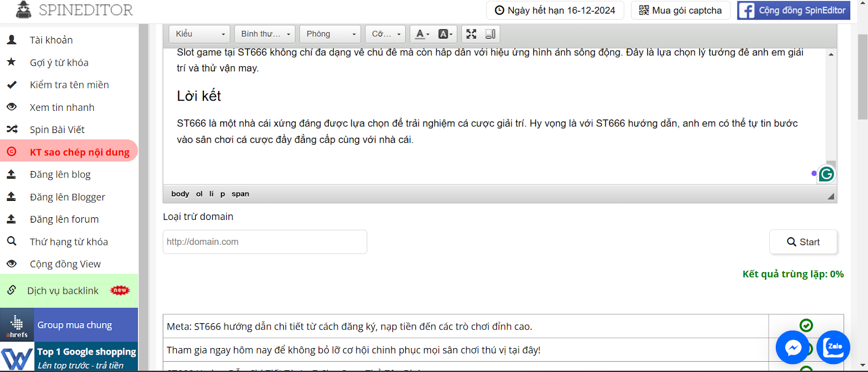Click green check icon on Meta row
Image resolution: width=868 pixels, height=372 pixels.
(806, 325)
